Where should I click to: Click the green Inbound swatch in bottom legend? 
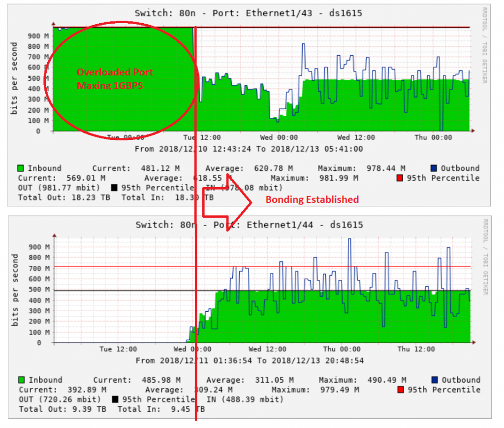pos(22,380)
